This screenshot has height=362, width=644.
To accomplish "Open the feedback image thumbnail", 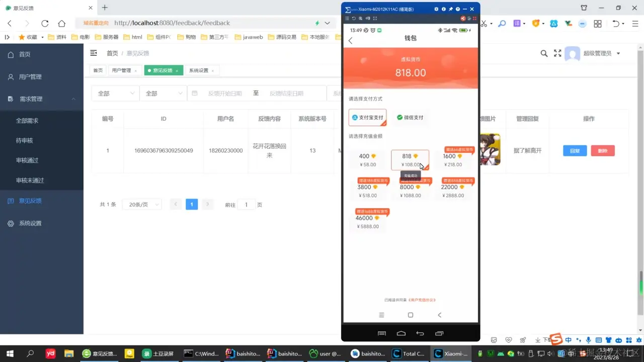I will (x=491, y=149).
